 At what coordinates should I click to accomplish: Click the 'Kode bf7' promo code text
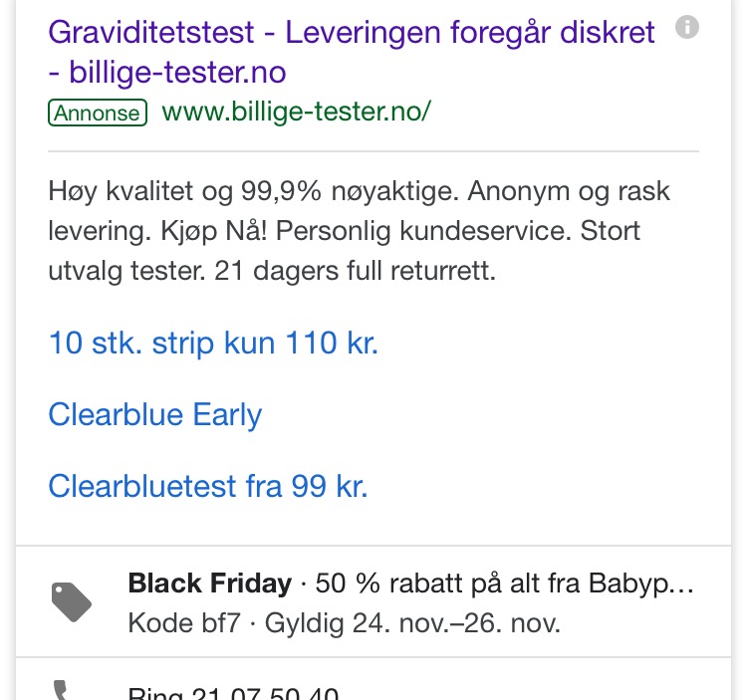click(184, 623)
